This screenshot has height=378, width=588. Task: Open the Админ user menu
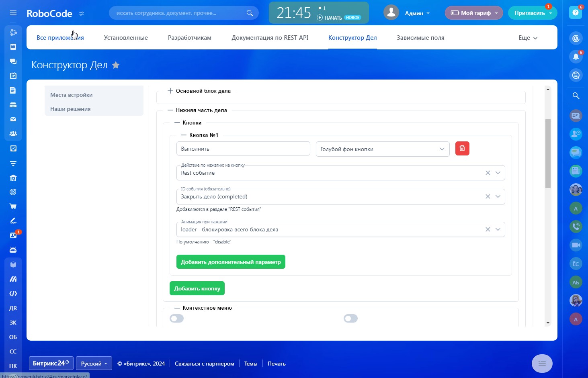pos(417,13)
